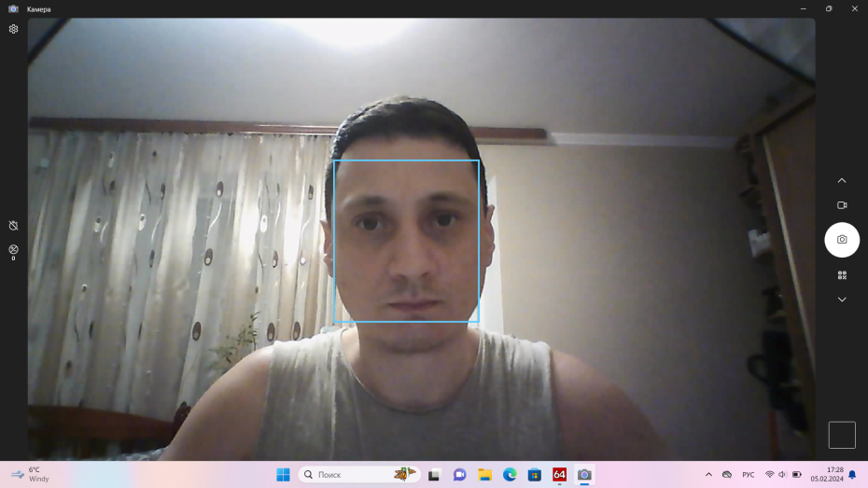Viewport: 868px width, 488px height.
Task: Click the Camera app taskbar icon
Action: click(x=584, y=475)
